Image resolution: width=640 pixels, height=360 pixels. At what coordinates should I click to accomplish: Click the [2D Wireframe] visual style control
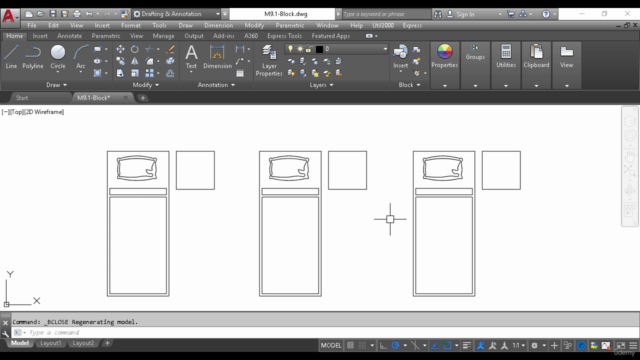point(44,112)
